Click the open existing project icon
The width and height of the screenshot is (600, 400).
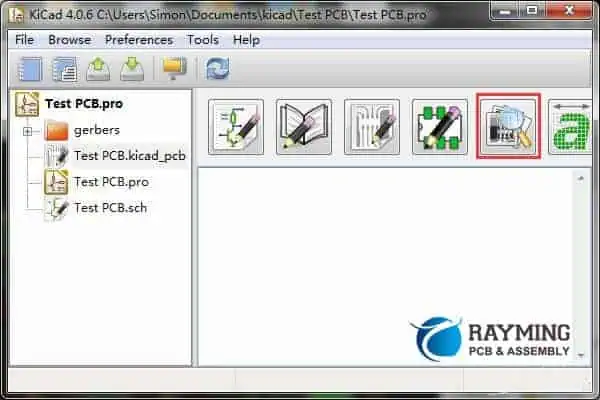click(98, 69)
